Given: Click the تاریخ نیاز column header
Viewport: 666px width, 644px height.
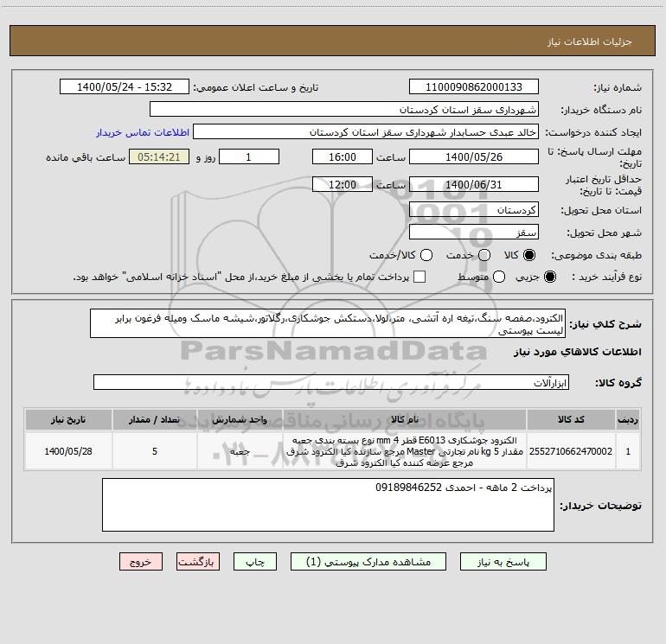Looking at the screenshot, I should coord(68,419).
